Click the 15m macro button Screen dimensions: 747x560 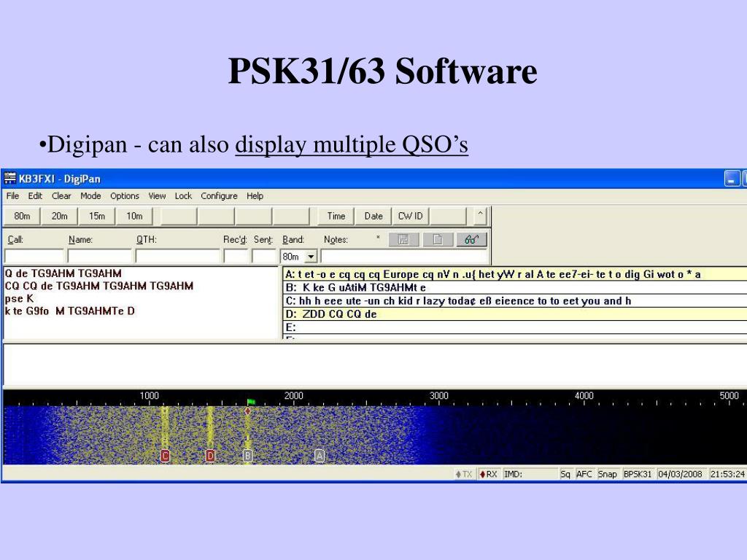[97, 216]
